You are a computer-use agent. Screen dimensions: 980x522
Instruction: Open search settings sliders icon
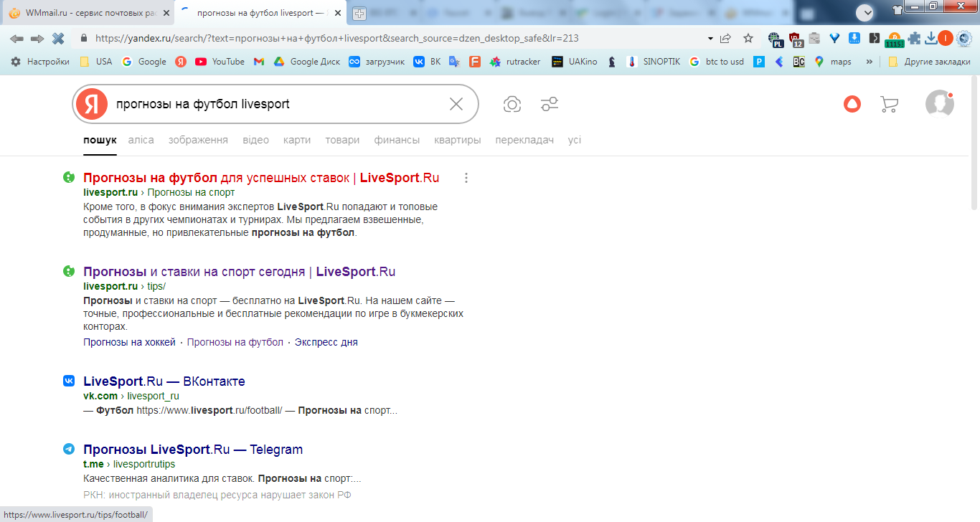point(550,105)
